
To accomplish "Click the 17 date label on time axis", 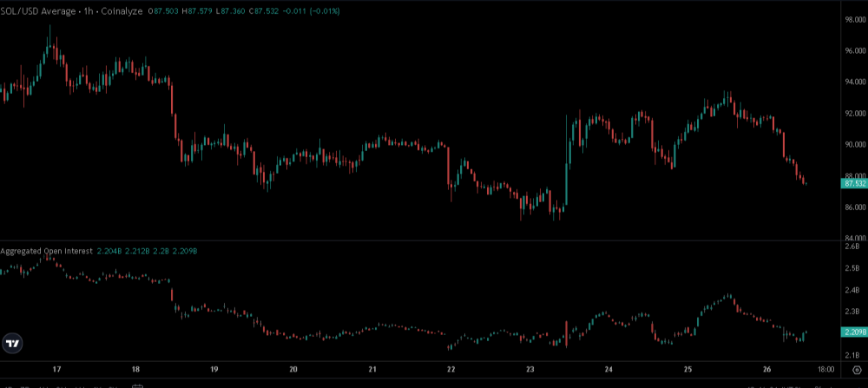I will (57, 369).
